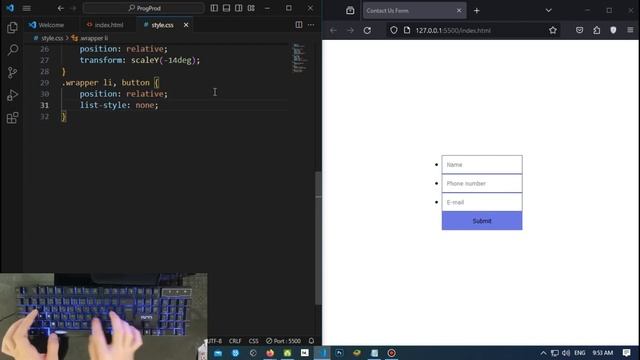Screen dimensions: 640x360
Task: Open the Explorer view in activity bar
Action: pyautogui.click(x=12, y=27)
